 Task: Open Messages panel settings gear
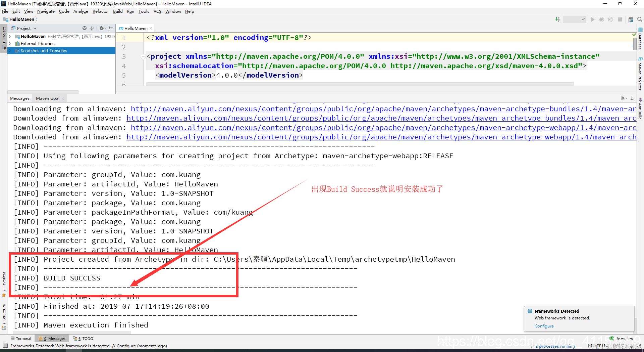point(624,98)
